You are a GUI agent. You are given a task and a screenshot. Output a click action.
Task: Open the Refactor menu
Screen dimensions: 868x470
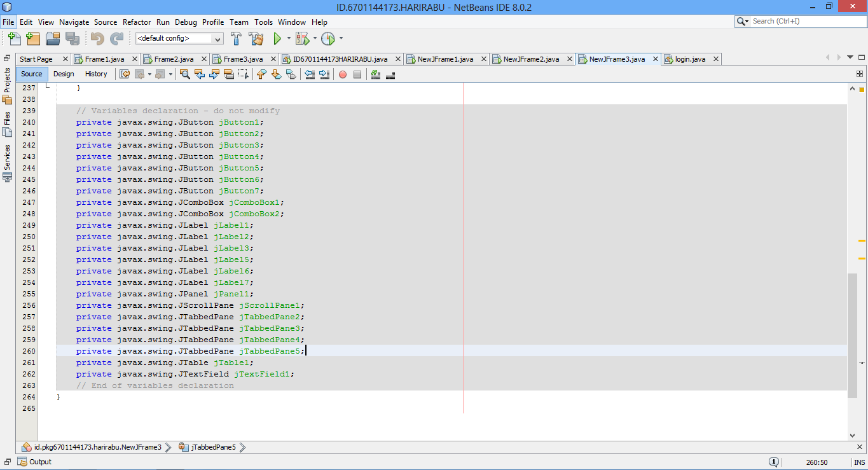click(137, 22)
